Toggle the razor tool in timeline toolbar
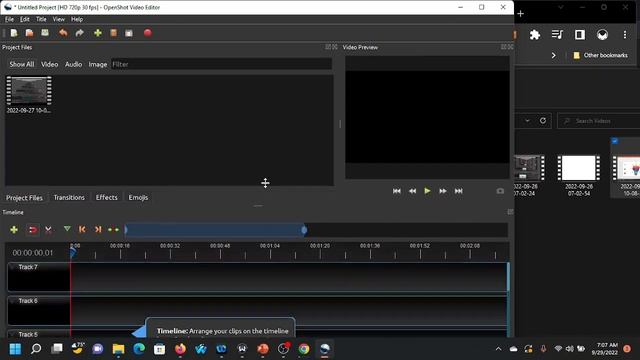The width and height of the screenshot is (640, 360). [x=48, y=230]
